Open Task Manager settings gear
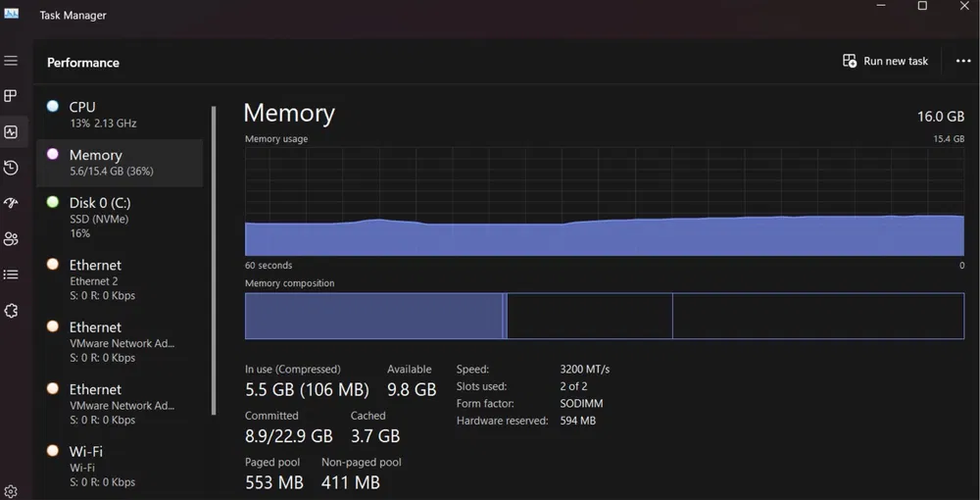 pyautogui.click(x=11, y=491)
